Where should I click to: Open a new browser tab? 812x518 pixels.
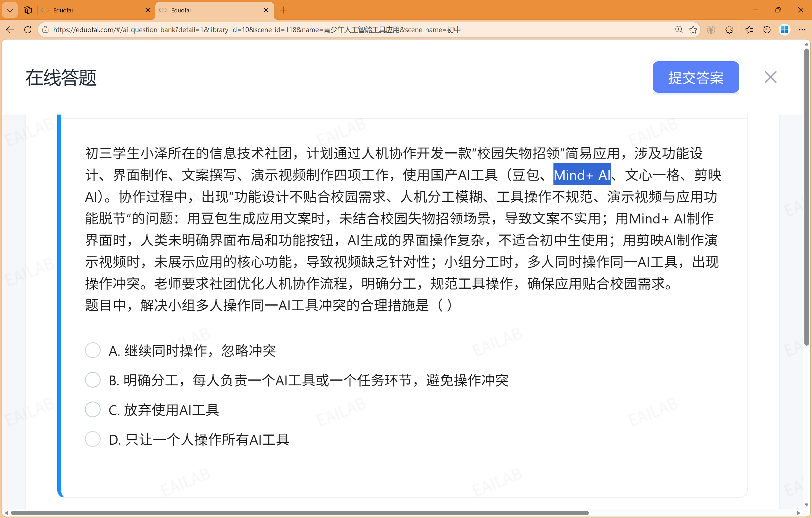click(x=283, y=10)
